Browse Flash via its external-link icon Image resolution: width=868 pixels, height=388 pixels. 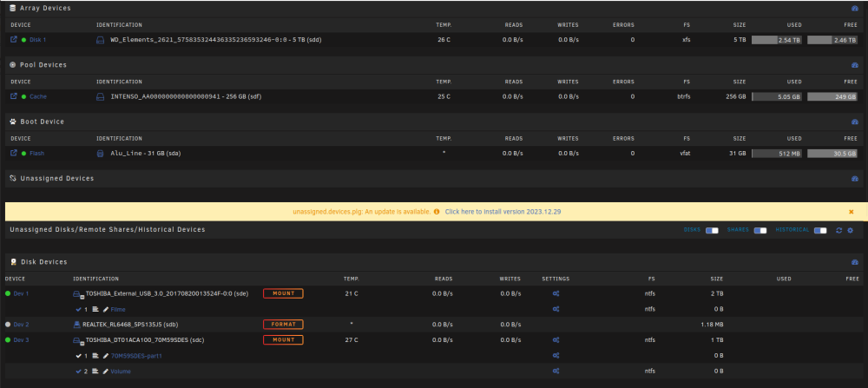point(14,153)
